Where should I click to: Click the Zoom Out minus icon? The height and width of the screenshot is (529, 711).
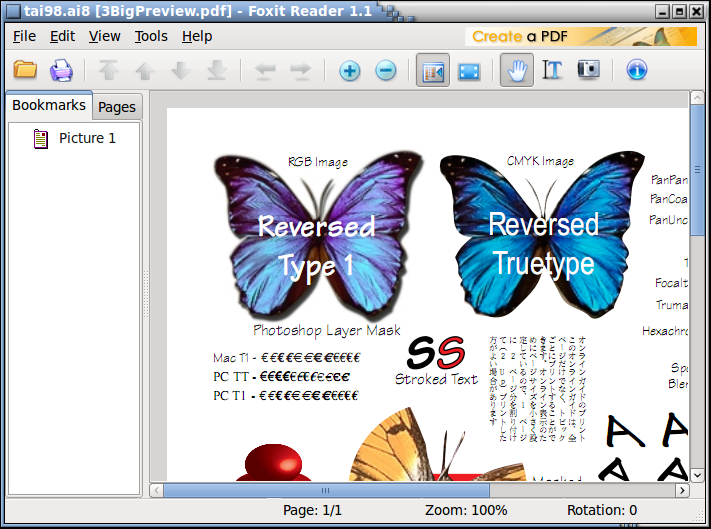pos(385,71)
